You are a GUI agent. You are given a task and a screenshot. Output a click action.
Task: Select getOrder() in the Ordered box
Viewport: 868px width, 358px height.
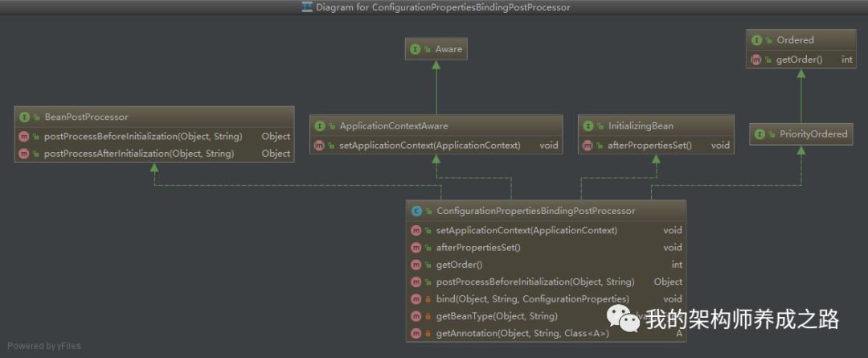(x=800, y=60)
